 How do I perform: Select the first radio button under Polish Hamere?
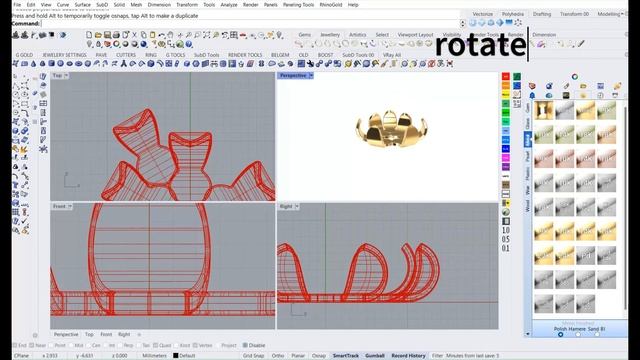[560, 334]
